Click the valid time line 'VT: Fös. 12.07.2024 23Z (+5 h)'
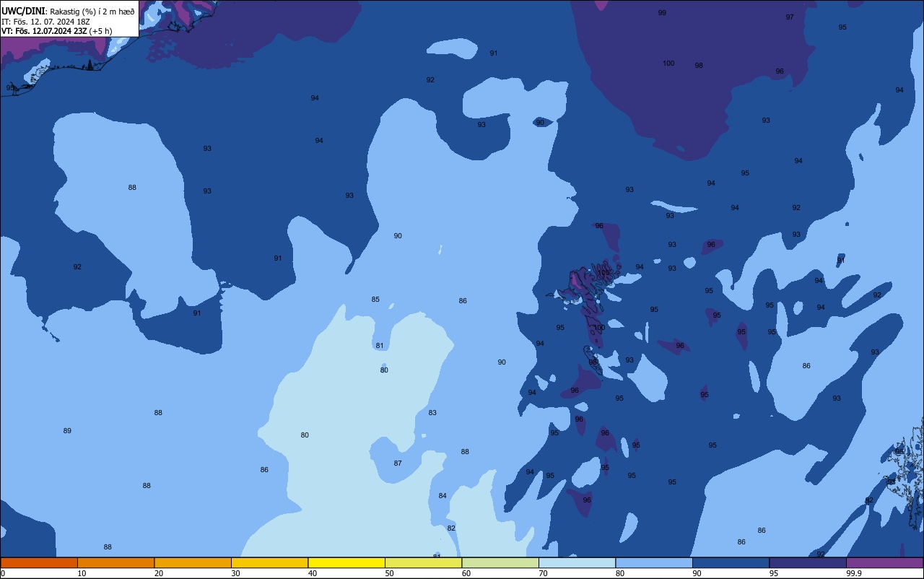This screenshot has width=924, height=579. click(x=56, y=30)
